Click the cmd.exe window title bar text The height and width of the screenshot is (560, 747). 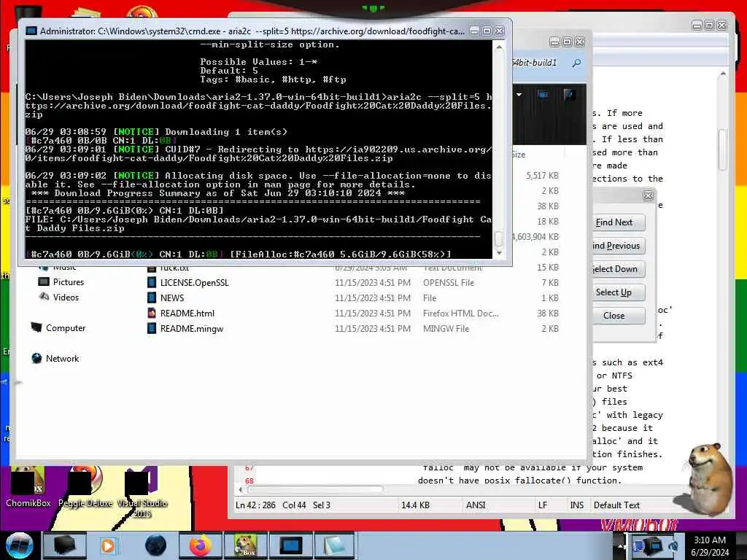coord(252,31)
